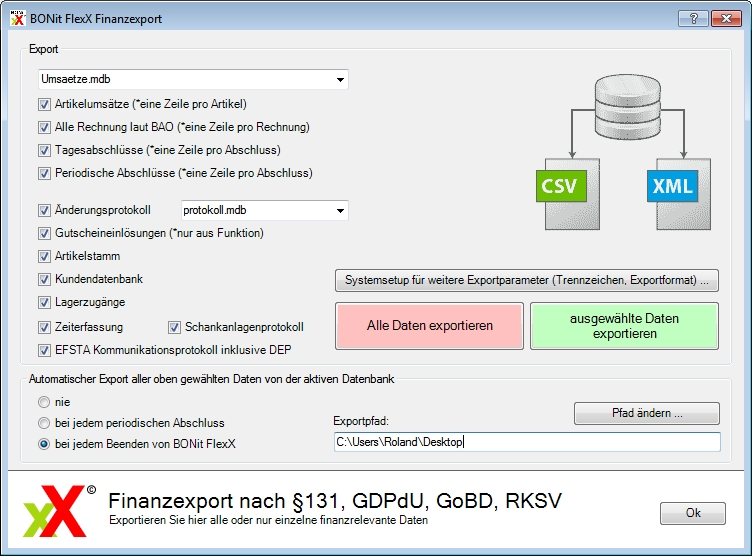Select 'bei jedem periodischen Abschluss' radio
This screenshot has height=556, width=752.
44,423
